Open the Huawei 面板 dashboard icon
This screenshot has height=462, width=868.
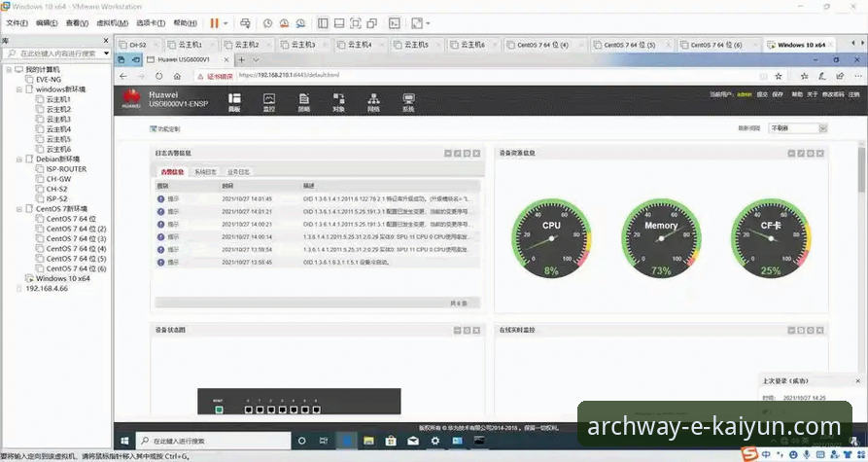pos(234,102)
